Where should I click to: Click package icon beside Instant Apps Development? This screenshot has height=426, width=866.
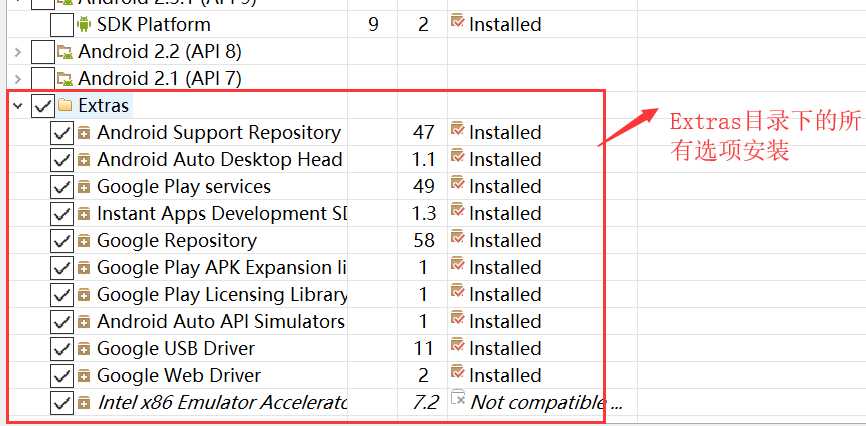coord(84,214)
